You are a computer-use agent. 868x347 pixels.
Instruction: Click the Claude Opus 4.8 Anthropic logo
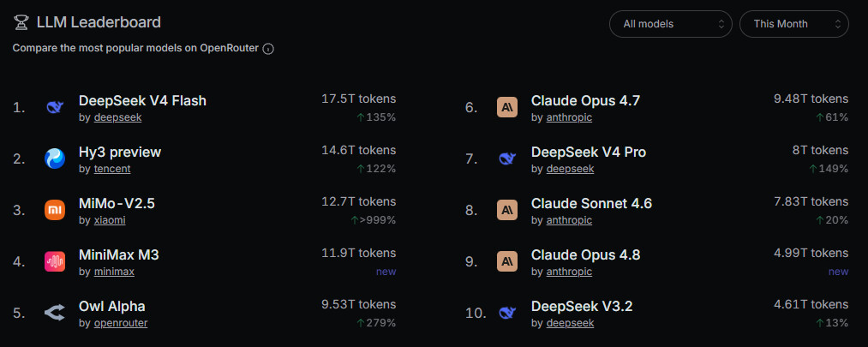[507, 262]
